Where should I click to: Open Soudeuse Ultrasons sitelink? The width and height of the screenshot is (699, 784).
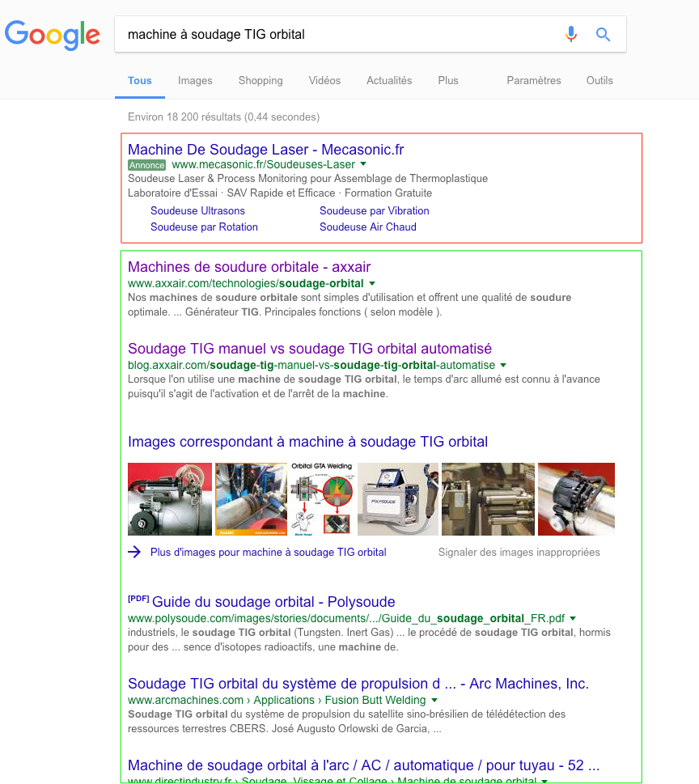tap(197, 210)
